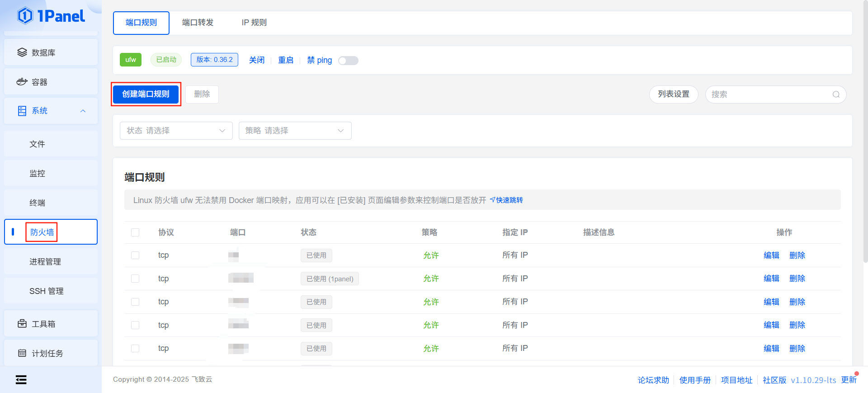The image size is (868, 393).
Task: Click the v1.10.29-lts version text
Action: (813, 380)
